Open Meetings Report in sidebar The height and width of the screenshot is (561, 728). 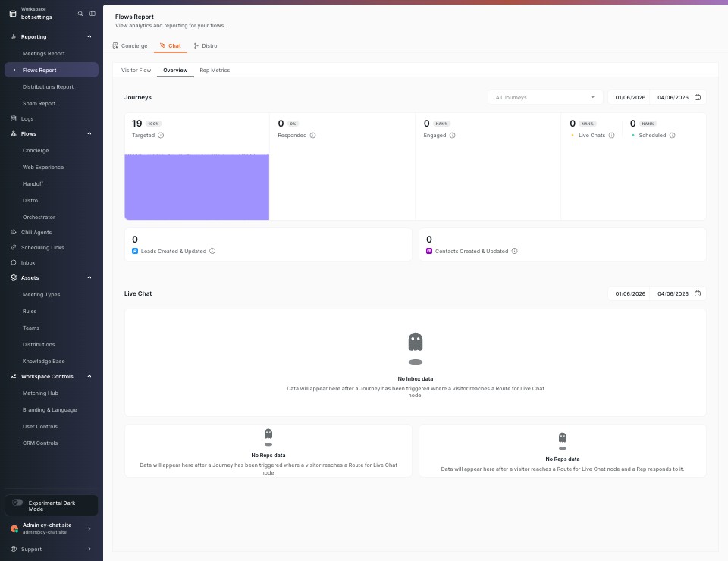click(44, 53)
